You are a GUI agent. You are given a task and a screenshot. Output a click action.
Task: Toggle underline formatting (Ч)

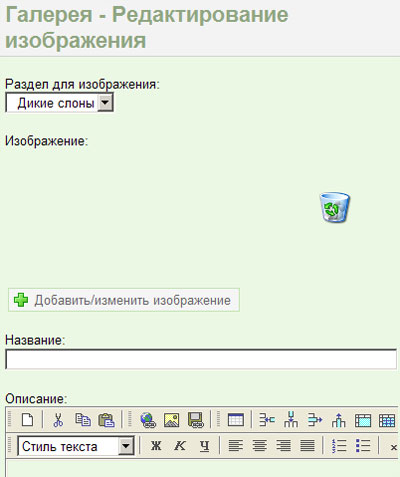(x=204, y=446)
